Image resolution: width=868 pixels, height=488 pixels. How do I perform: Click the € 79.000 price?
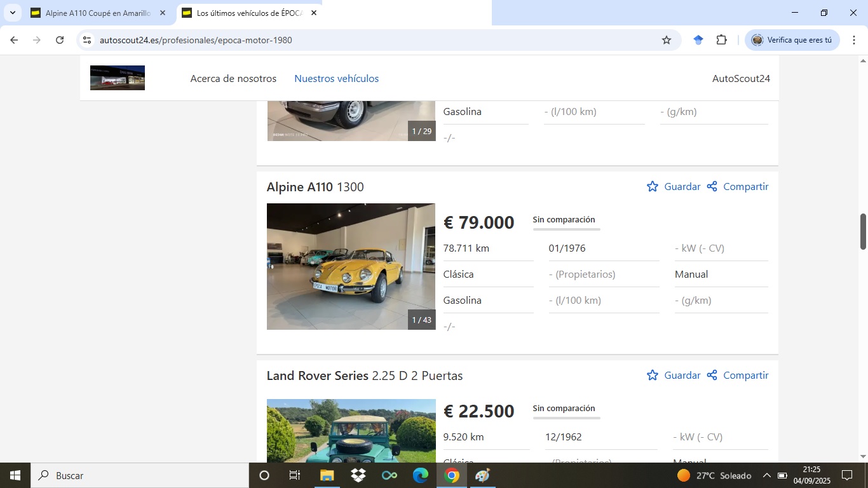pyautogui.click(x=479, y=222)
